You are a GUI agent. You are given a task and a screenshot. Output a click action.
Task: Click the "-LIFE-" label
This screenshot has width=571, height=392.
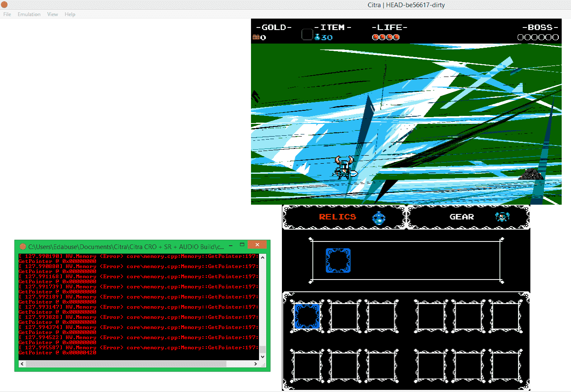tap(389, 27)
